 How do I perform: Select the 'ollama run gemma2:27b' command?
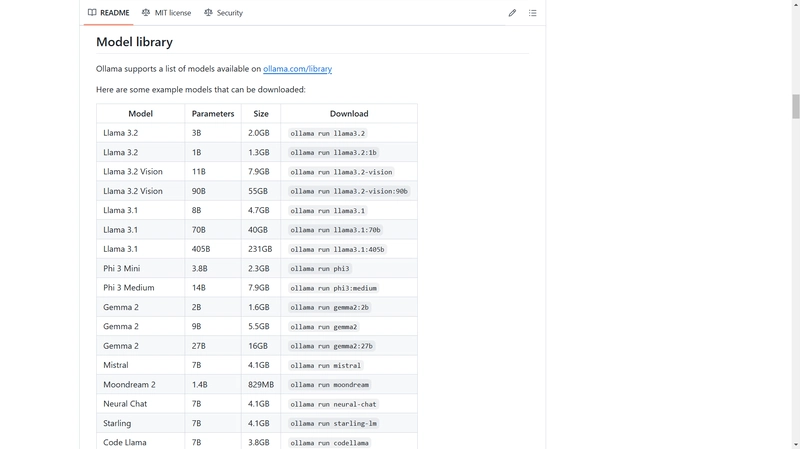click(x=332, y=346)
